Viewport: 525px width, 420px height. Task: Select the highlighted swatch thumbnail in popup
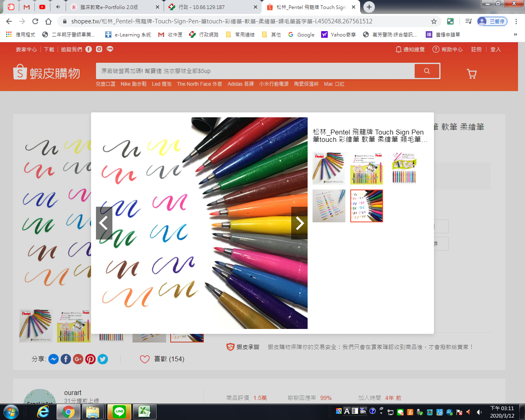[x=367, y=206]
